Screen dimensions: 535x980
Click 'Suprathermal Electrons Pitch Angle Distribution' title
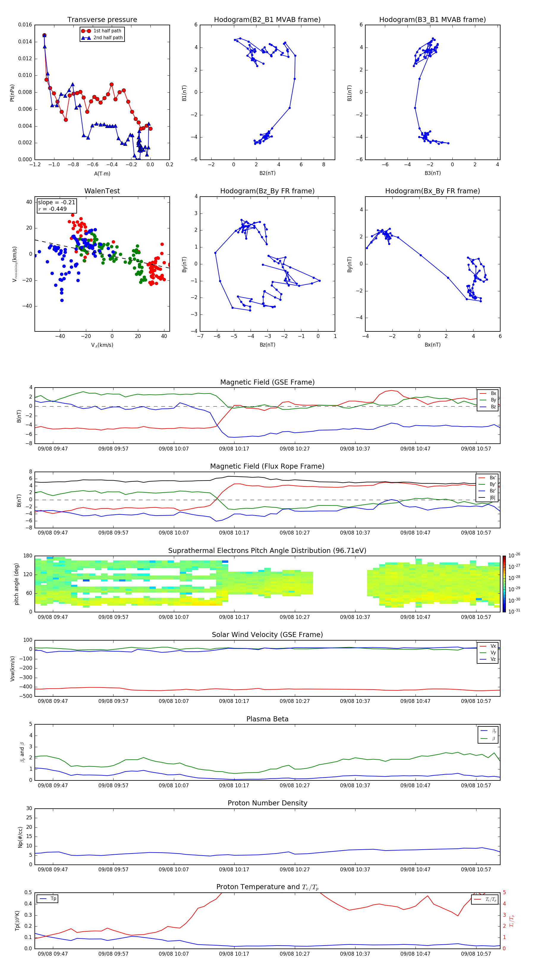(x=267, y=551)
